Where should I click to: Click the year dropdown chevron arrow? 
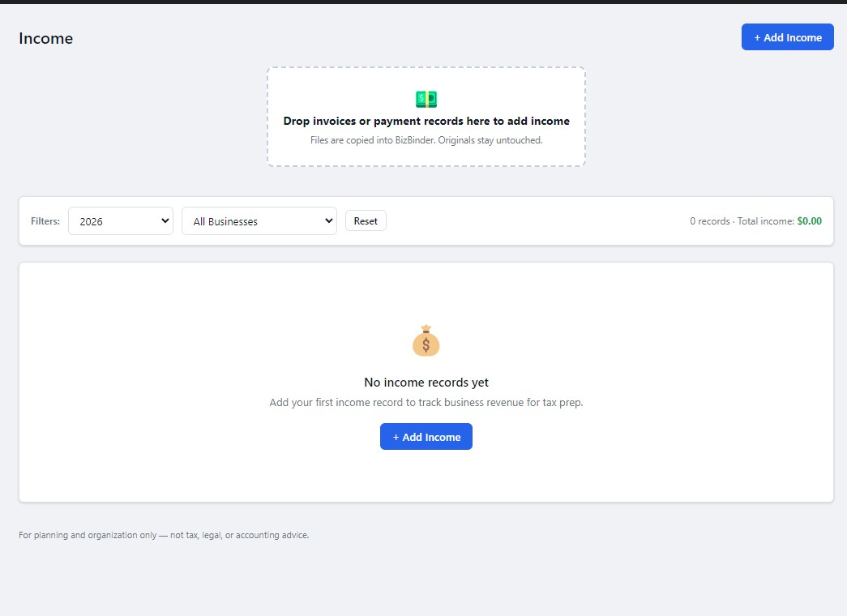click(165, 220)
